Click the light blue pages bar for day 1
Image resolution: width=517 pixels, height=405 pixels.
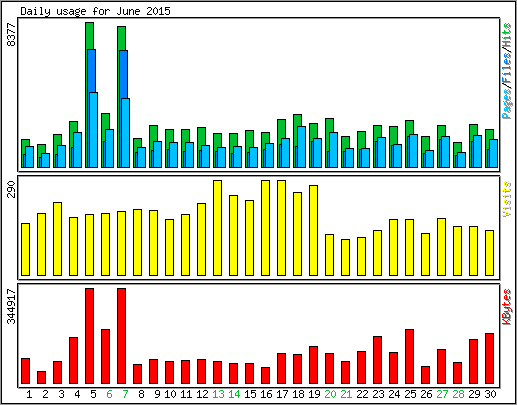30,157
